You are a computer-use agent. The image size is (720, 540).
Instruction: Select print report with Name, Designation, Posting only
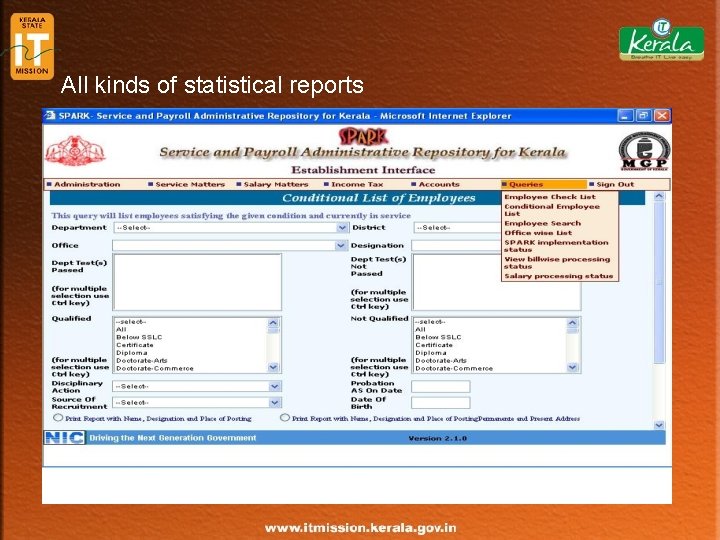click(x=58, y=418)
